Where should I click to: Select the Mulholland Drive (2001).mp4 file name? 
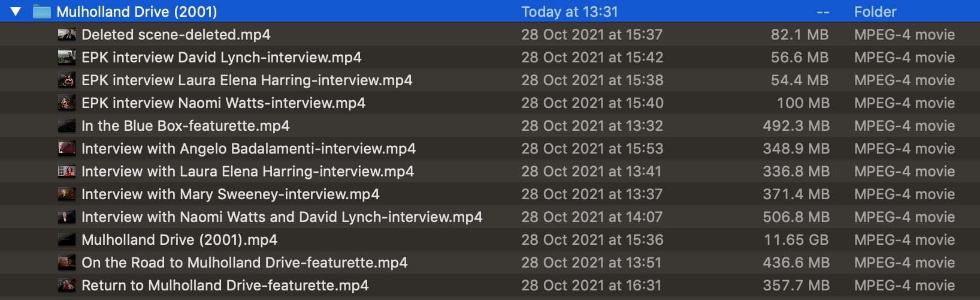click(179, 239)
